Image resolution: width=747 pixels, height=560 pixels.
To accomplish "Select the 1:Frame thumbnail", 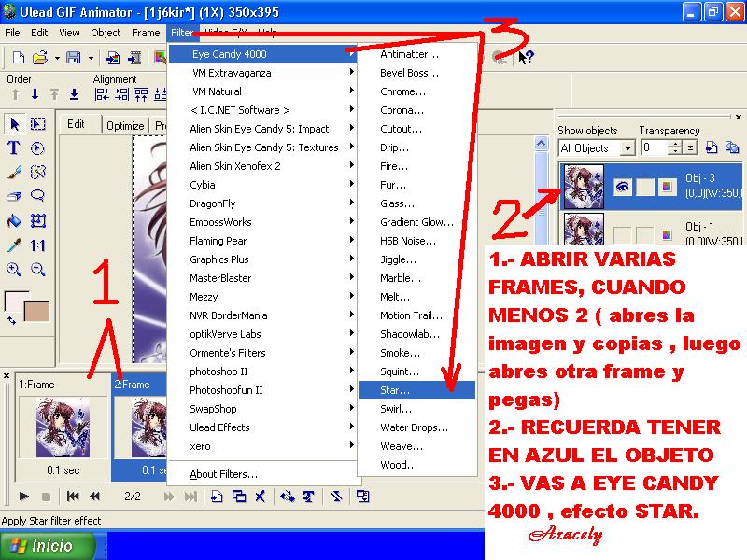I will [63, 427].
